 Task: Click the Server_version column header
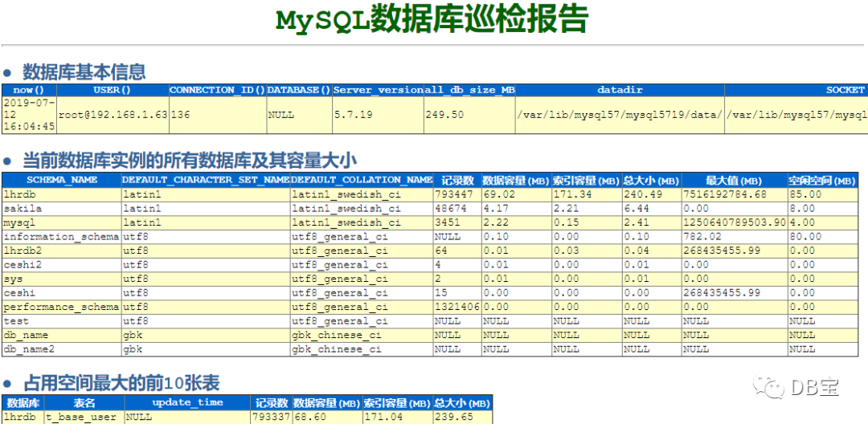pos(378,90)
